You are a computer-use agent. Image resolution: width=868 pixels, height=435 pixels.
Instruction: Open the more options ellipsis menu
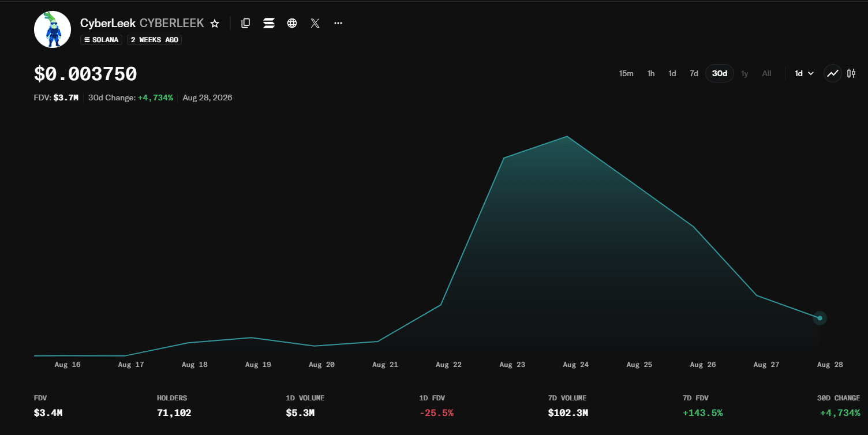[x=338, y=23]
